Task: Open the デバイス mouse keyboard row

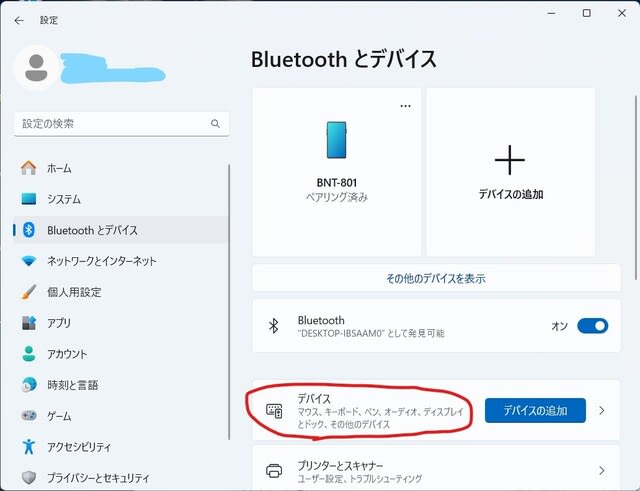Action: tap(436, 411)
